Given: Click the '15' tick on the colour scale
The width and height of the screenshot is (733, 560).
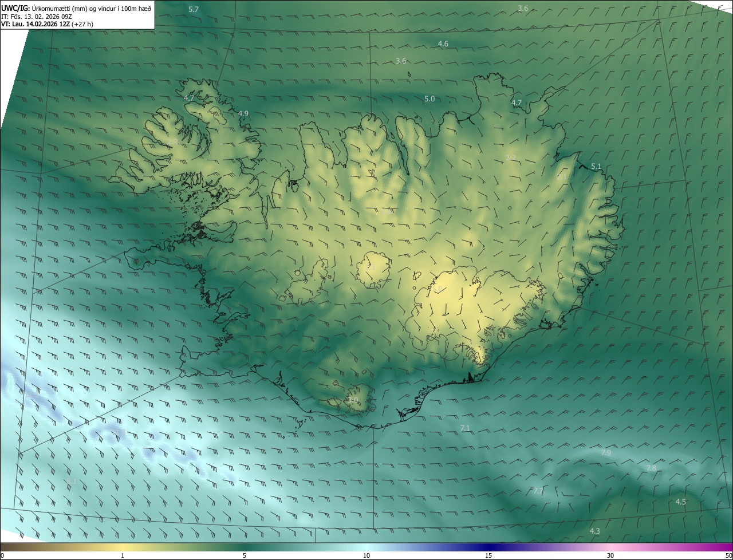Looking at the screenshot, I should click(x=488, y=555).
